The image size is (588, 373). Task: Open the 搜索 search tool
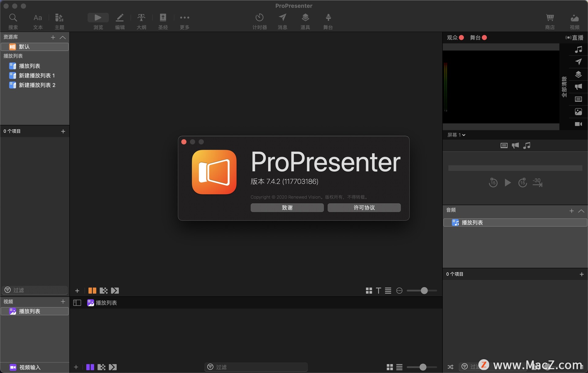coord(13,21)
